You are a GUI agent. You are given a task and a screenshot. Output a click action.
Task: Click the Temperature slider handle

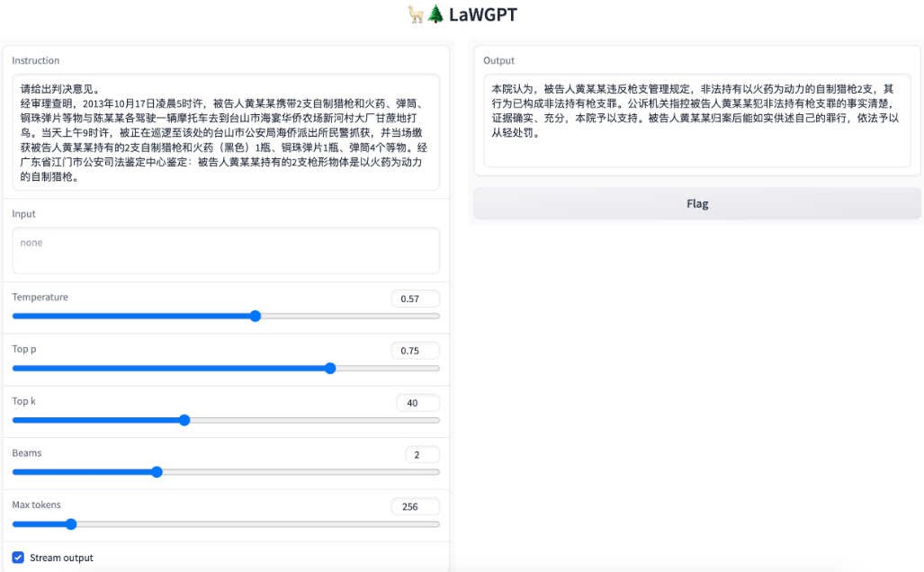click(256, 317)
